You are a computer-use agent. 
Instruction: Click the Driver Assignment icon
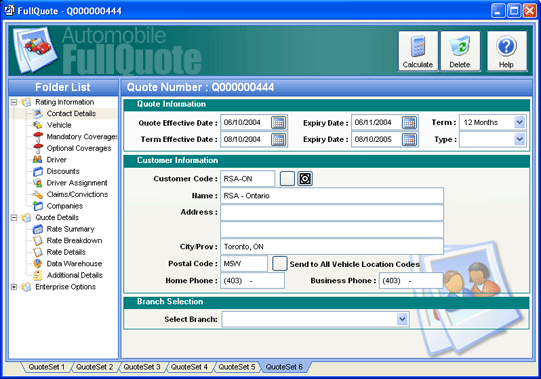38,183
